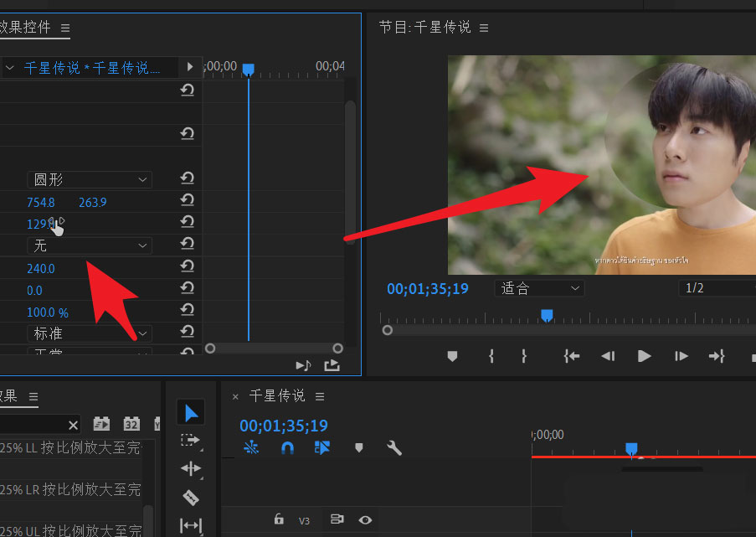Toggle V3 track lock icon
Viewport: 756px width, 537px height.
279,519
